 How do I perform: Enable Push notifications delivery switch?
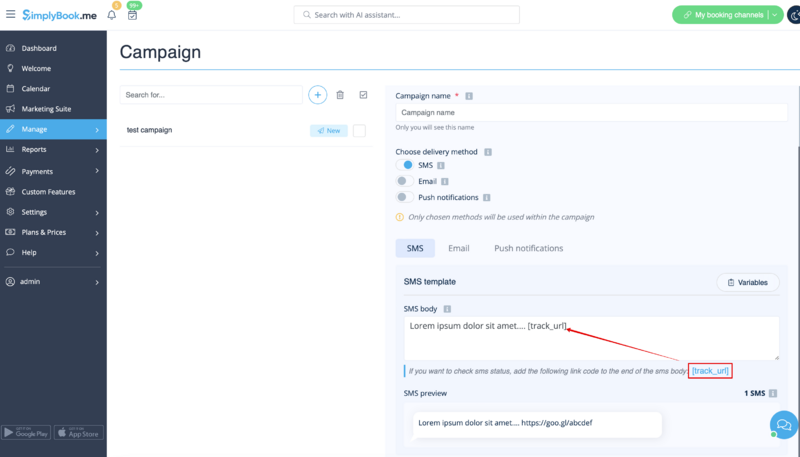pyautogui.click(x=405, y=197)
